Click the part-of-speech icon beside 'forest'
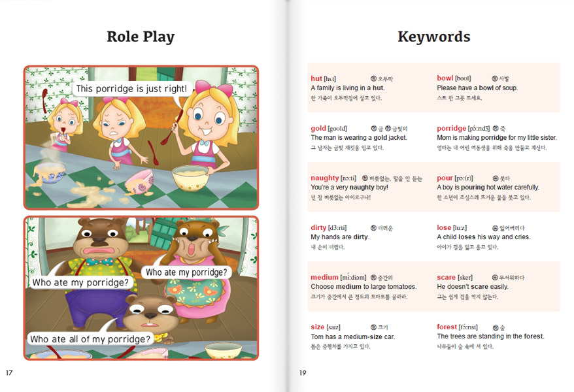Image resolution: width=574 pixels, height=392 pixels. 496,327
